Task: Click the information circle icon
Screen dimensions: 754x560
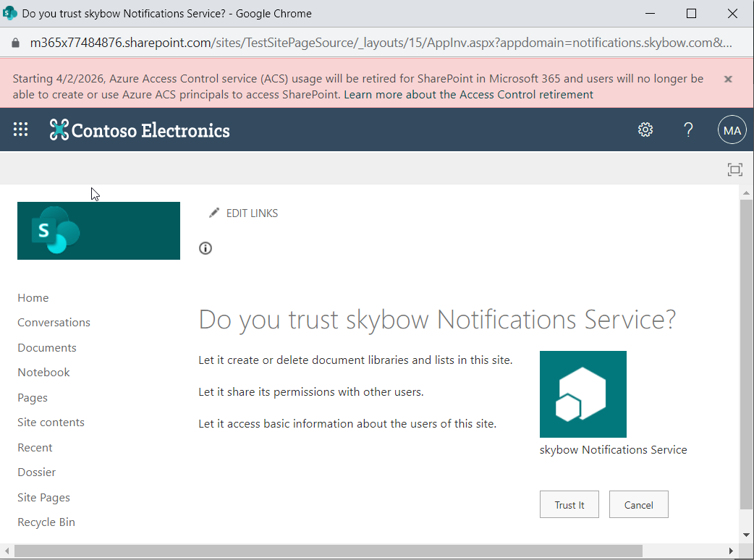Action: coord(206,249)
